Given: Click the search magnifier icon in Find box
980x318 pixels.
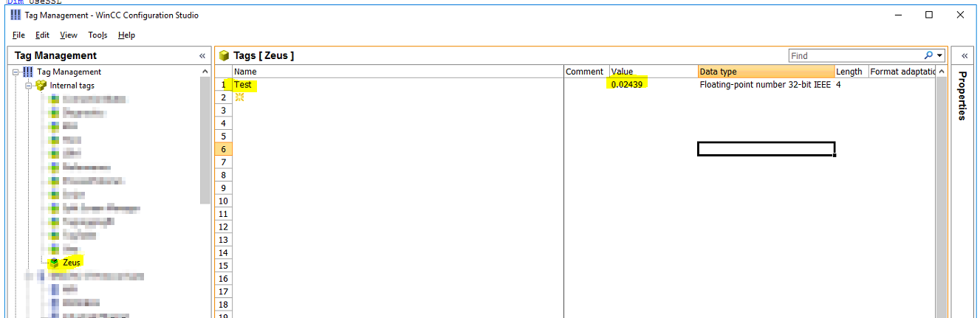Looking at the screenshot, I should coord(928,55).
